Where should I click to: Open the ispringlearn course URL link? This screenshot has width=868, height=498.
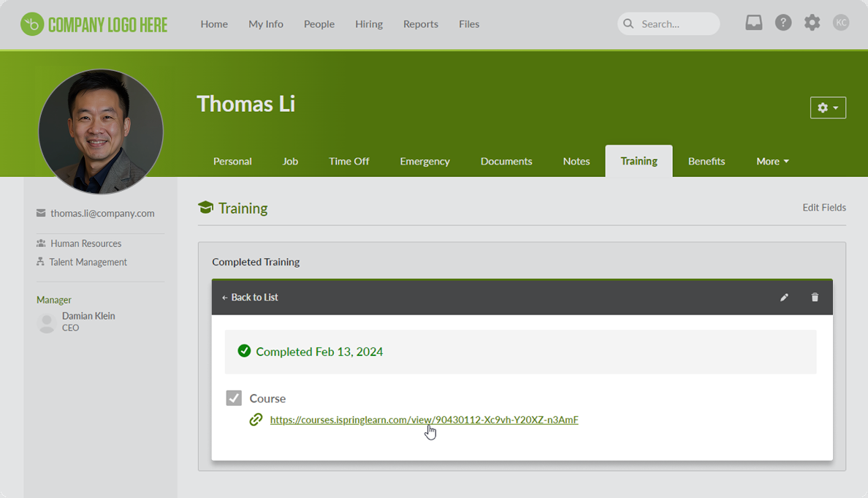[x=424, y=420]
